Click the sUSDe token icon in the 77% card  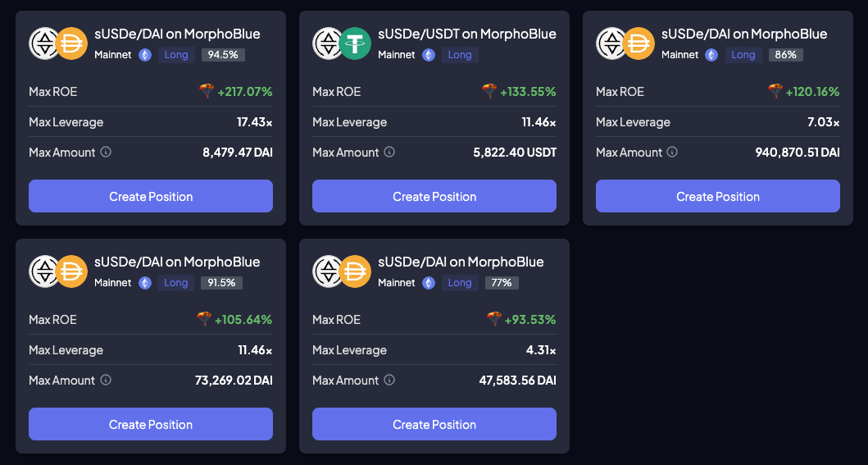pos(328,271)
